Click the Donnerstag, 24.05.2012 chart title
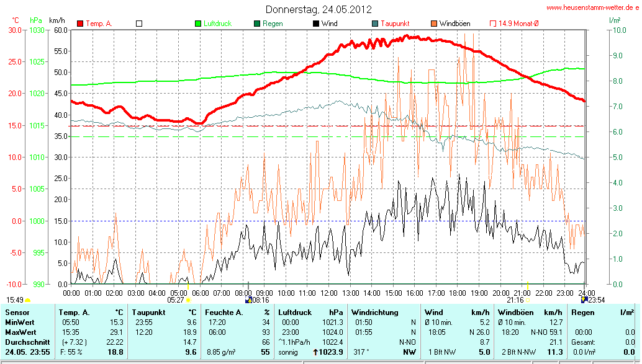 pos(319,9)
